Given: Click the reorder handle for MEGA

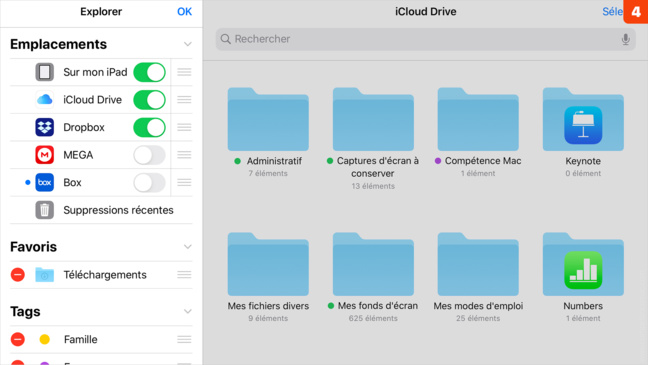Looking at the screenshot, I should point(184,155).
